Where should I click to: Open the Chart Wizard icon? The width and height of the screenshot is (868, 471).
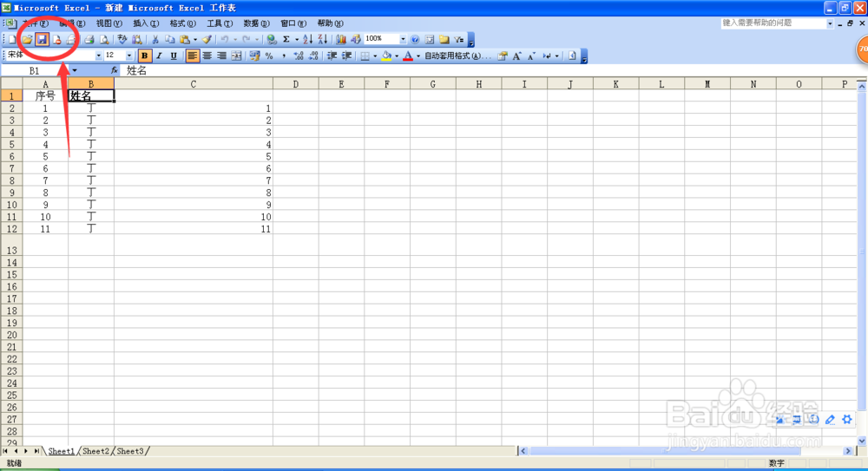pyautogui.click(x=341, y=39)
